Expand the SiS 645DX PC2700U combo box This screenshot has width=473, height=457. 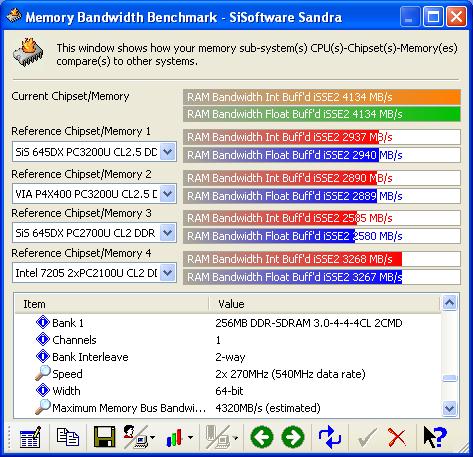[x=168, y=233]
